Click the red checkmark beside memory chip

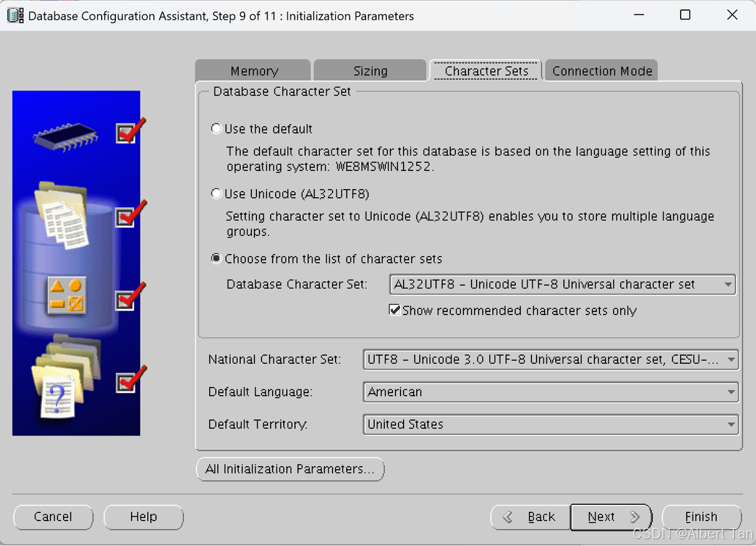point(130,130)
